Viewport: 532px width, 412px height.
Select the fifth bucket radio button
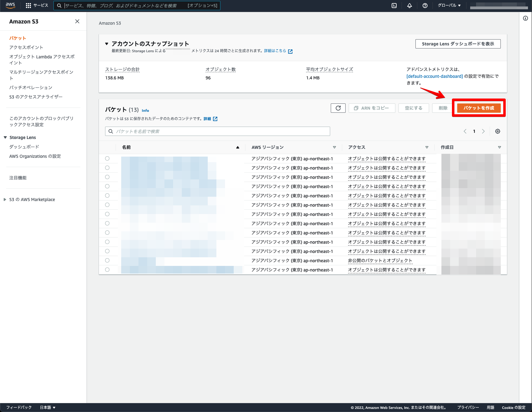pos(107,195)
